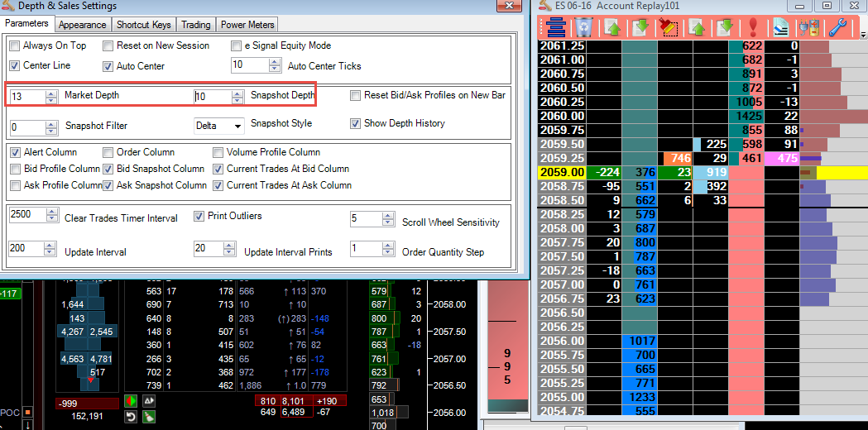Click the delta arrow icon below the chart
The width and height of the screenshot is (868, 430).
click(148, 400)
